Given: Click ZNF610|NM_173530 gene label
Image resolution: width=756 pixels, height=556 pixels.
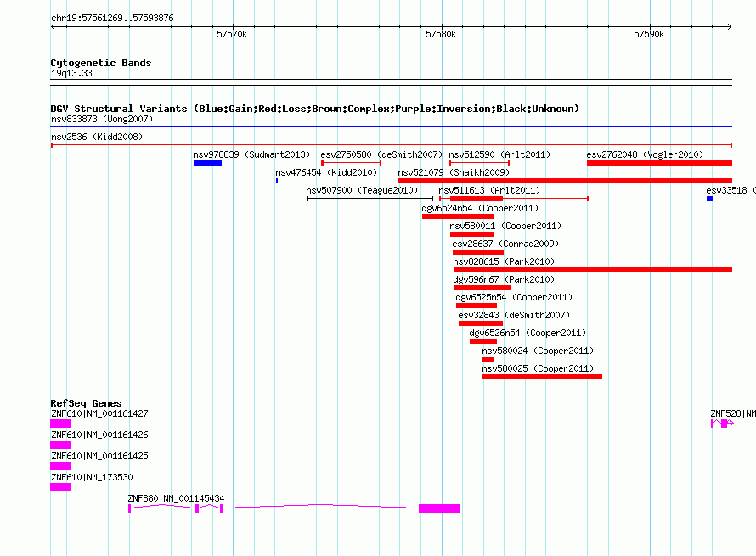Looking at the screenshot, I should [x=92, y=477].
